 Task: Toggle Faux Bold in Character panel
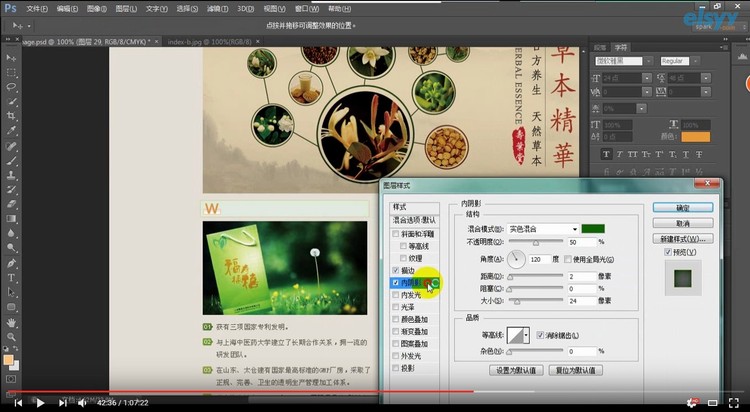point(607,154)
